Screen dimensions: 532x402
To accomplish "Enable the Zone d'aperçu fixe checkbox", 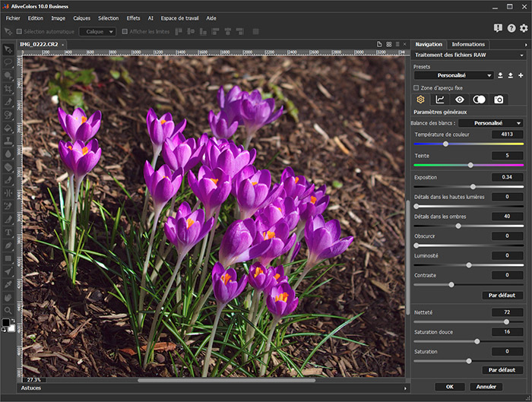I will pos(416,87).
